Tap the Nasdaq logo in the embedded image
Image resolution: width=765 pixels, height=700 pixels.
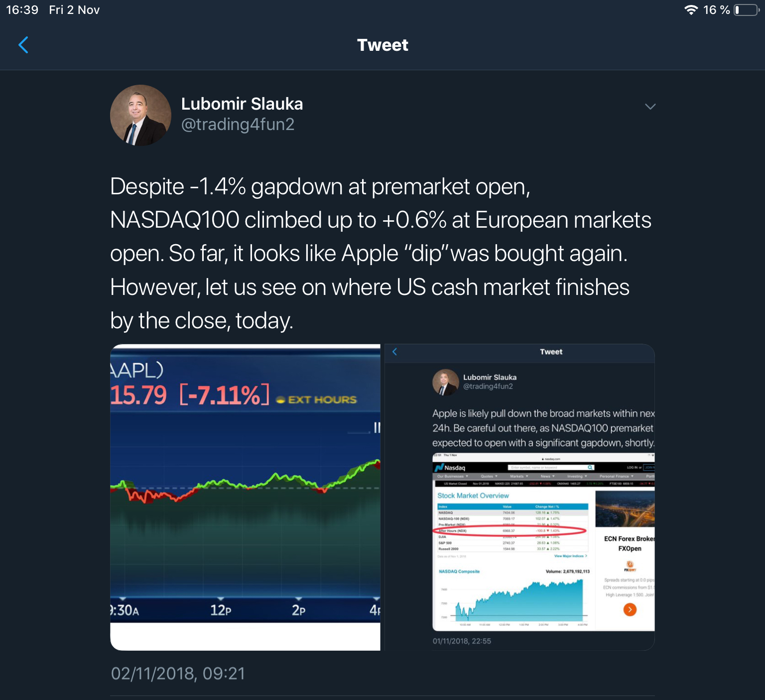point(450,468)
